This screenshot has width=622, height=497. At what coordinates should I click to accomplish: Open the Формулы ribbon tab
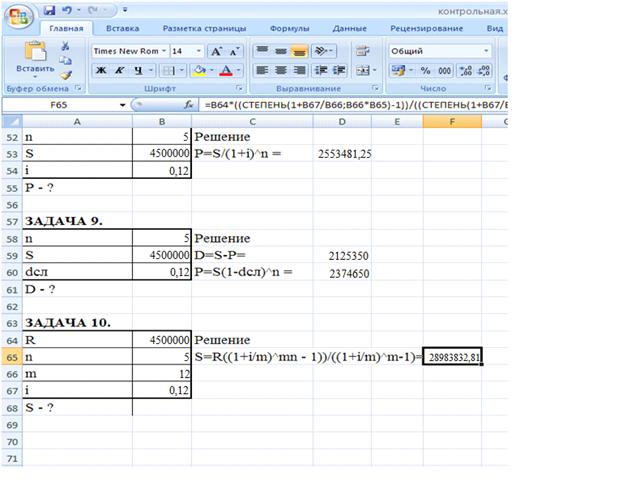pos(289,30)
